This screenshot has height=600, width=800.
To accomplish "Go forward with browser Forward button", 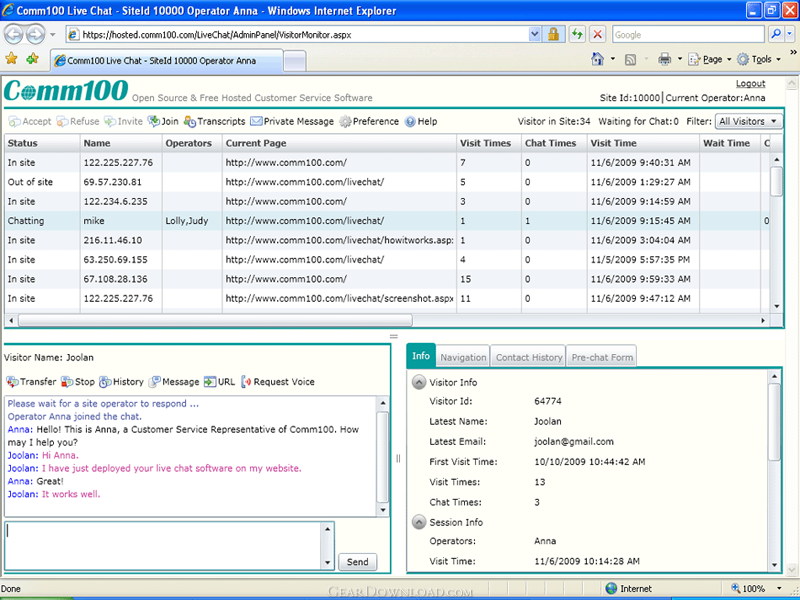I will (x=35, y=35).
